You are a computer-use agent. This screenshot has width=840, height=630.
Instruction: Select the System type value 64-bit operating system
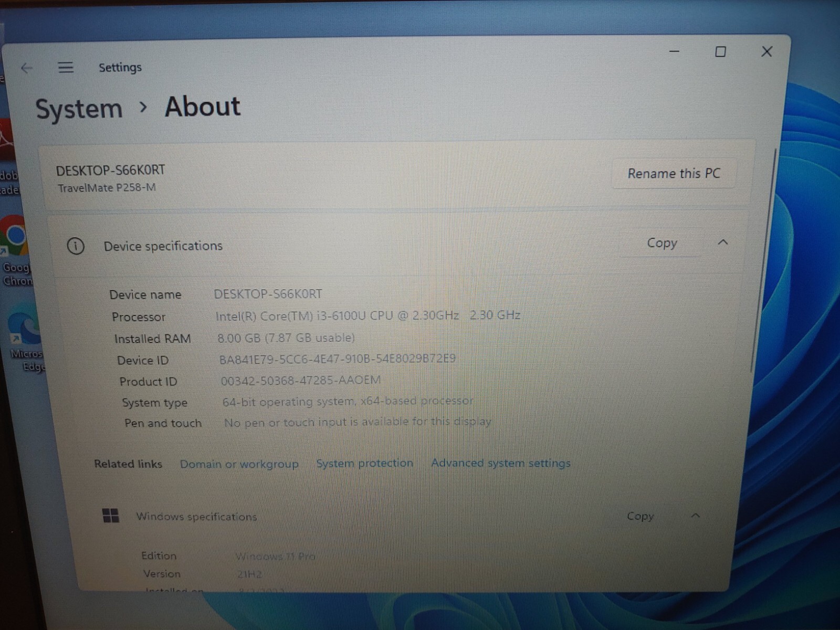click(x=348, y=401)
